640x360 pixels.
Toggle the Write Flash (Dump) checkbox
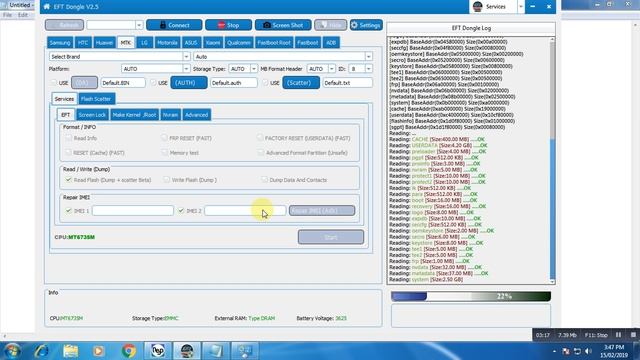tap(167, 180)
